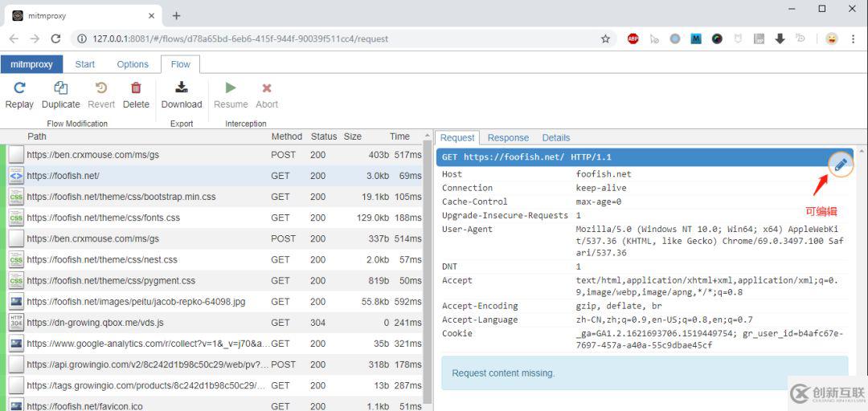Click the Resume interception icon
This screenshot has width=868, height=411.
(x=231, y=87)
